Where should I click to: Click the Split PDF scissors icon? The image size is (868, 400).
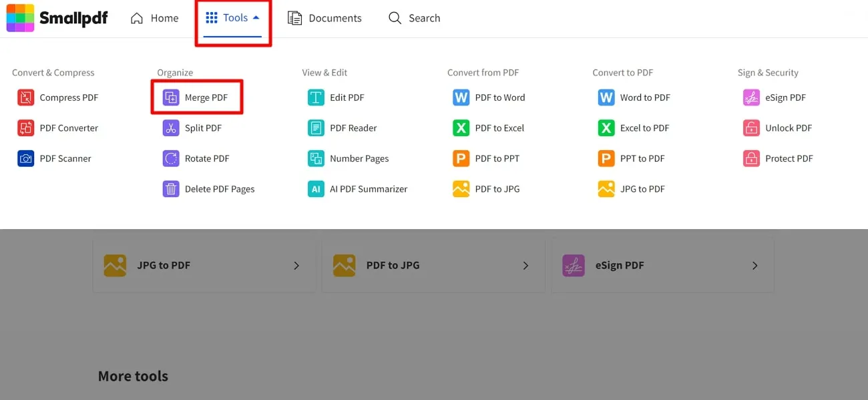[171, 128]
